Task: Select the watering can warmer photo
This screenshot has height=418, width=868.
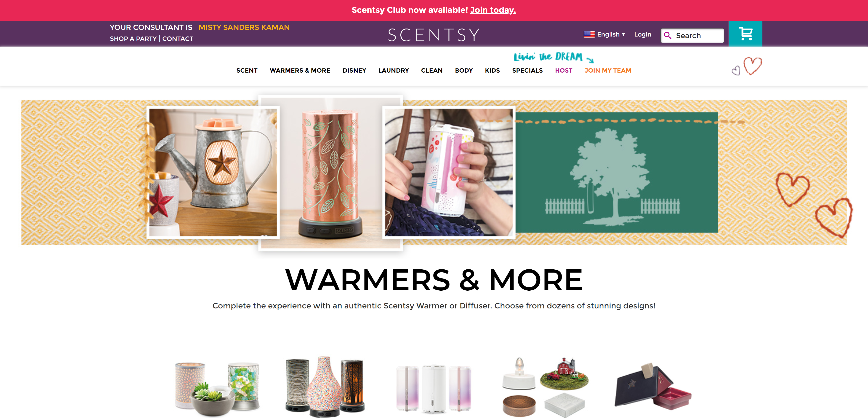Action: pyautogui.click(x=213, y=172)
